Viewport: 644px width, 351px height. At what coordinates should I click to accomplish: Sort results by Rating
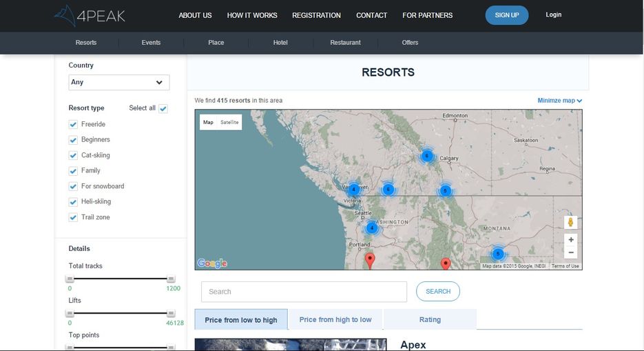pyautogui.click(x=430, y=319)
